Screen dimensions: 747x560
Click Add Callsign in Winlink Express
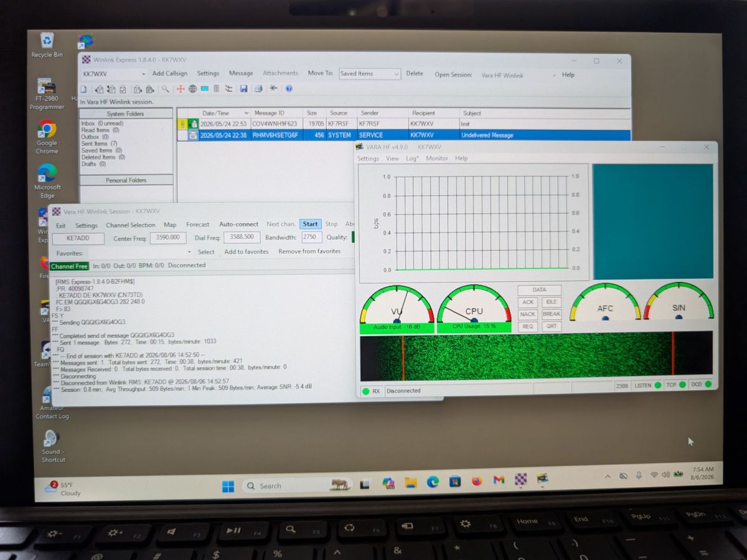click(x=170, y=73)
